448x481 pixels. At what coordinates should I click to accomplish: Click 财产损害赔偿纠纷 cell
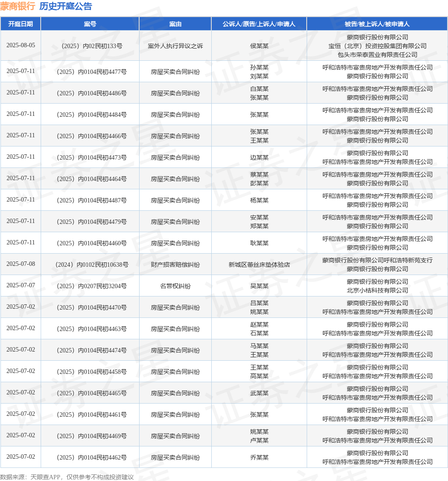[175, 265]
